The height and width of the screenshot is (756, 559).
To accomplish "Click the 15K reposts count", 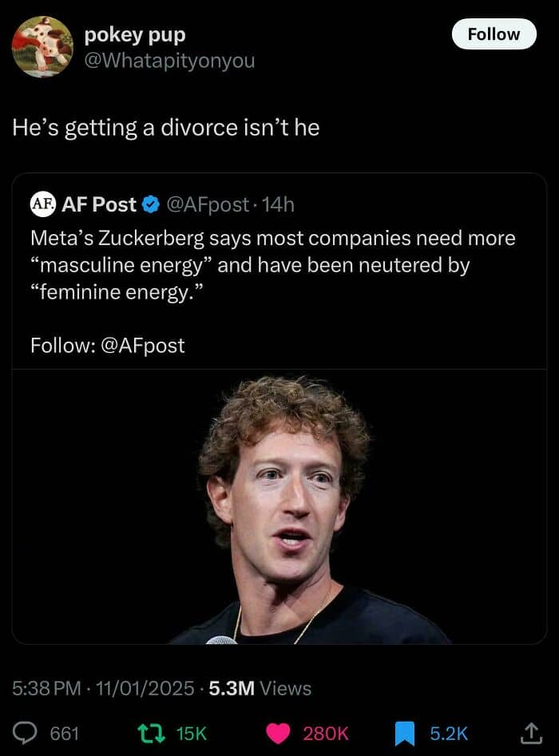I will (x=190, y=733).
